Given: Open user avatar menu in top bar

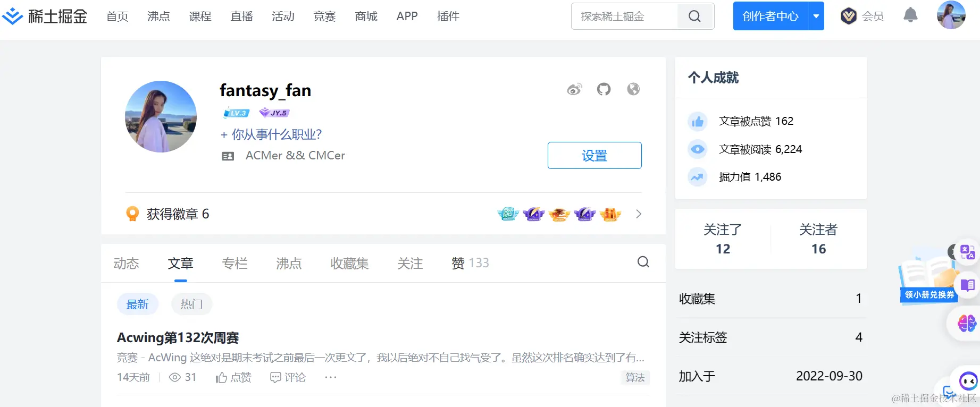Looking at the screenshot, I should tap(951, 15).
